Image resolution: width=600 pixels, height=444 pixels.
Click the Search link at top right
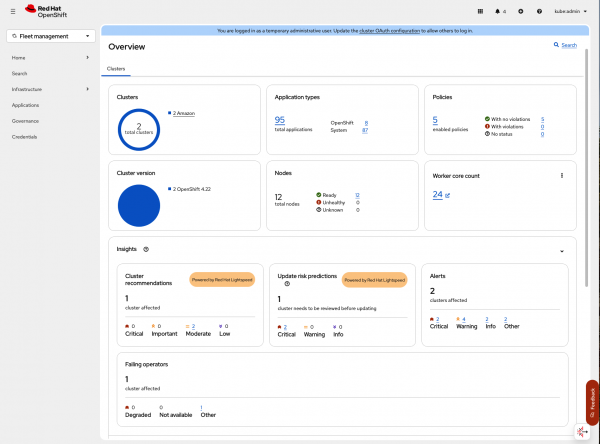569,45
